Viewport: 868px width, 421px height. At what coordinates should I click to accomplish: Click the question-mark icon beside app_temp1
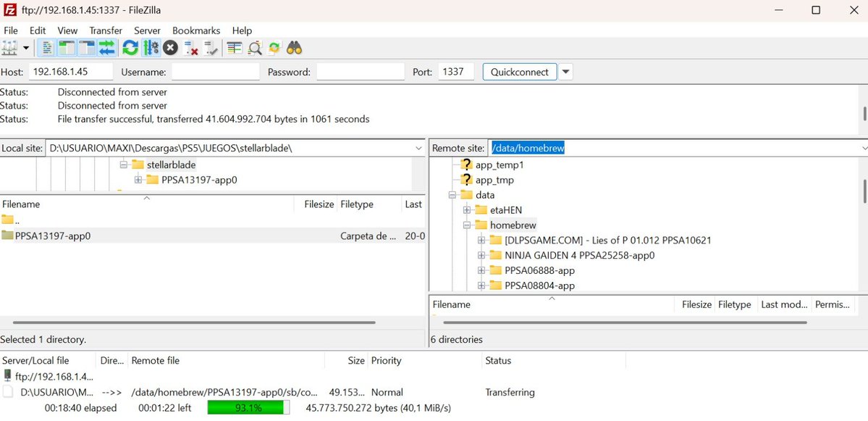click(467, 164)
